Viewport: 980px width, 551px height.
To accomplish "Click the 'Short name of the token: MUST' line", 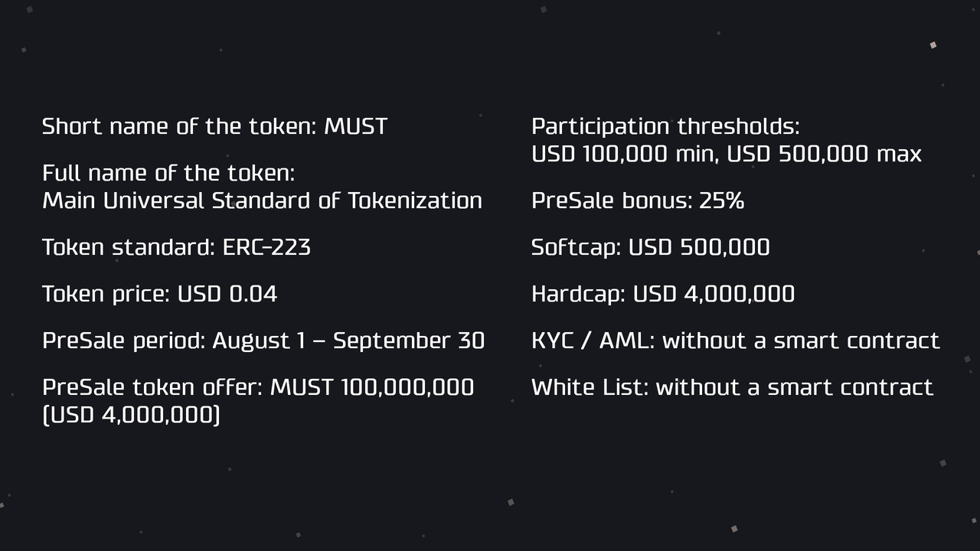I will (214, 126).
